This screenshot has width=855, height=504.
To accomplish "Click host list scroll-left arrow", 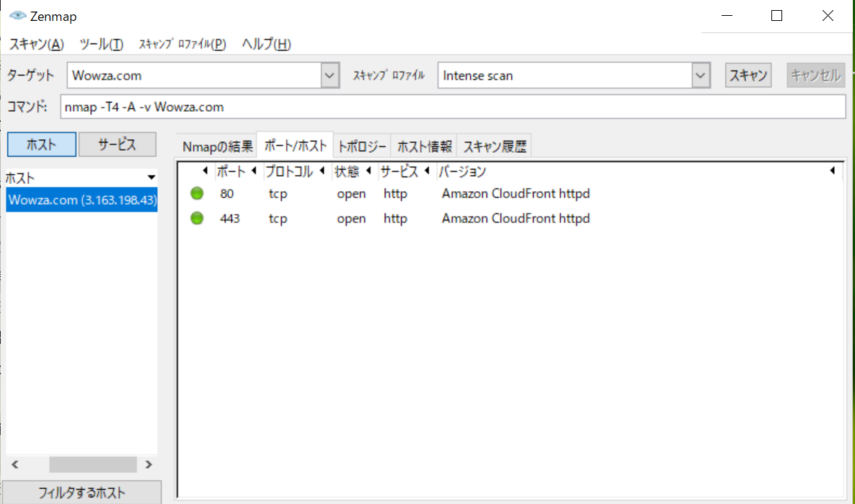I will (15, 464).
